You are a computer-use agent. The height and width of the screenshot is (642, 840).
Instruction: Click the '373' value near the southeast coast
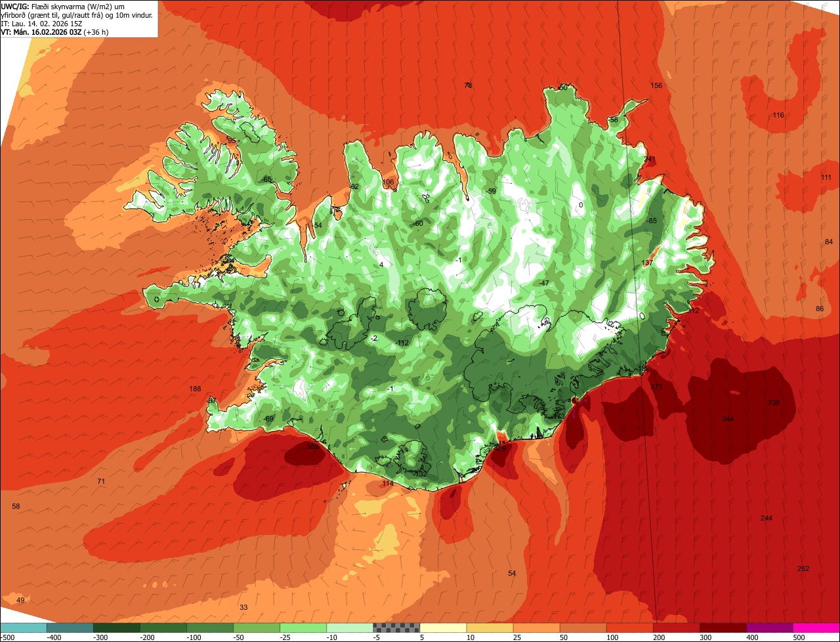656,387
